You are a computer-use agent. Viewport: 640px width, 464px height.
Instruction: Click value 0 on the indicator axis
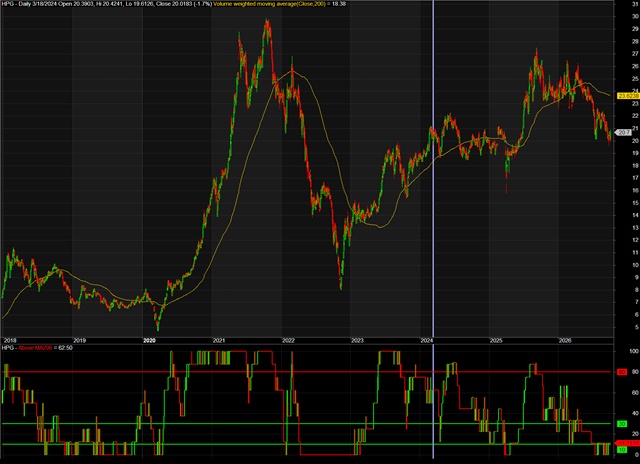pos(637,454)
